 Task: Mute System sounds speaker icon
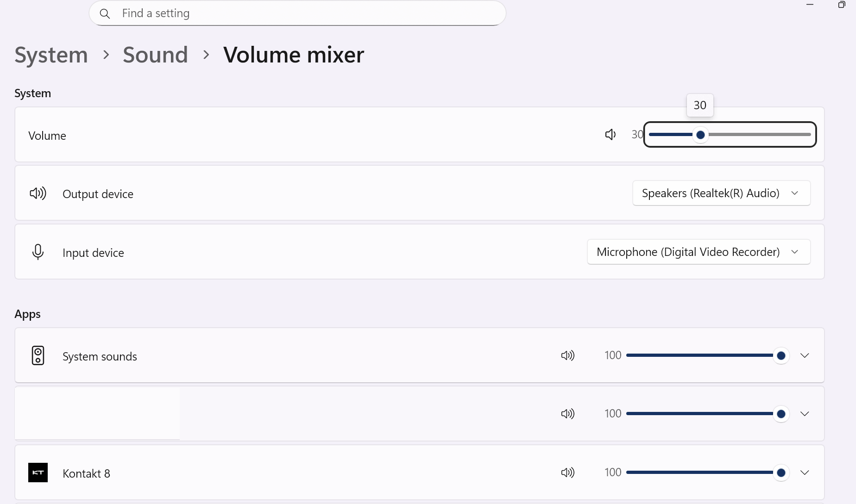(x=567, y=355)
